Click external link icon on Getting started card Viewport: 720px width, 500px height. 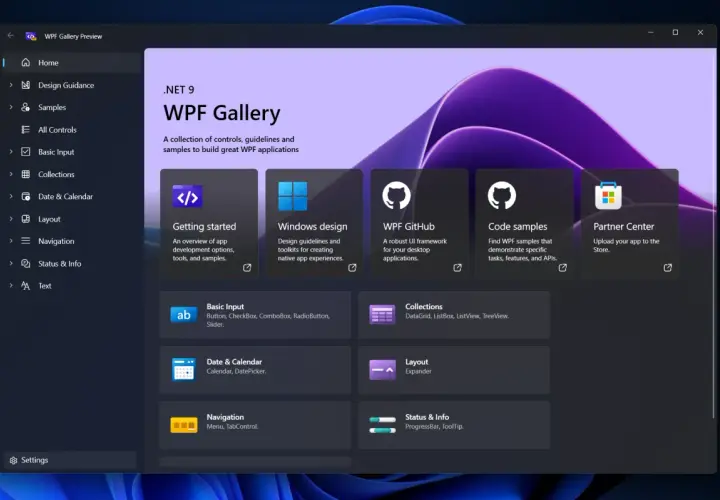[x=247, y=268]
